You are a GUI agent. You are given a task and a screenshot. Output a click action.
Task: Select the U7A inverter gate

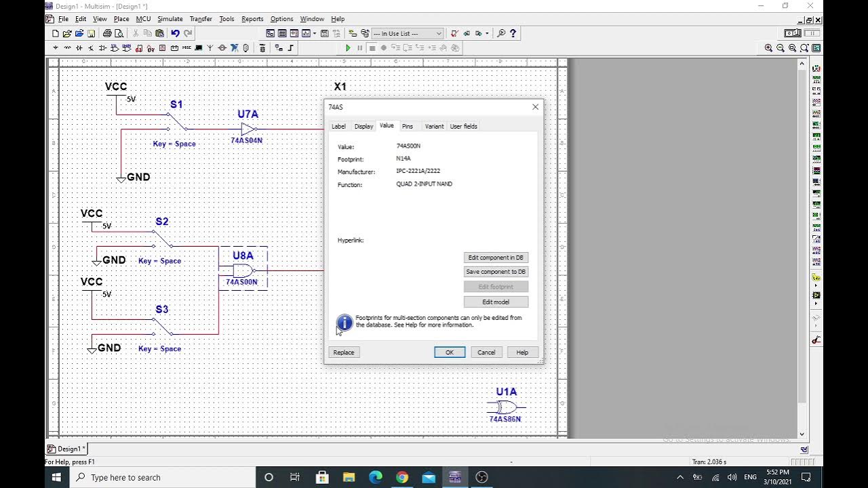[248, 128]
